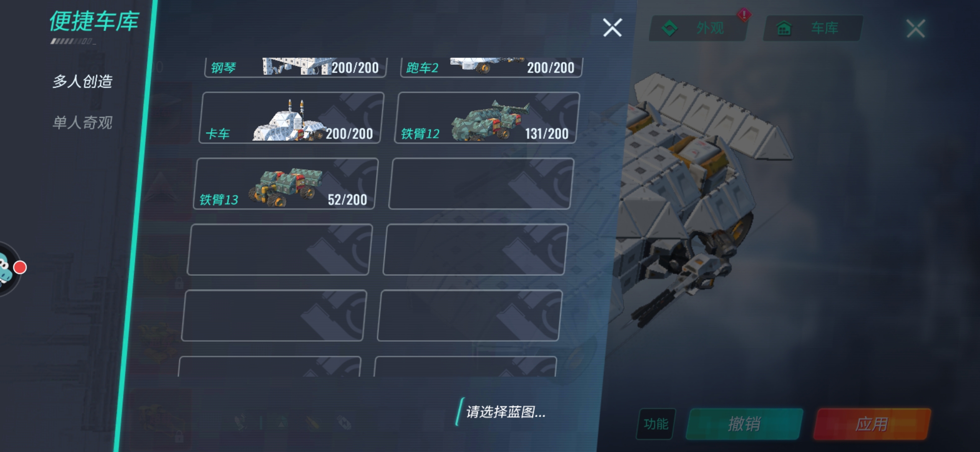Click the 功能 function button
Screen dimensions: 980x452
click(x=656, y=424)
